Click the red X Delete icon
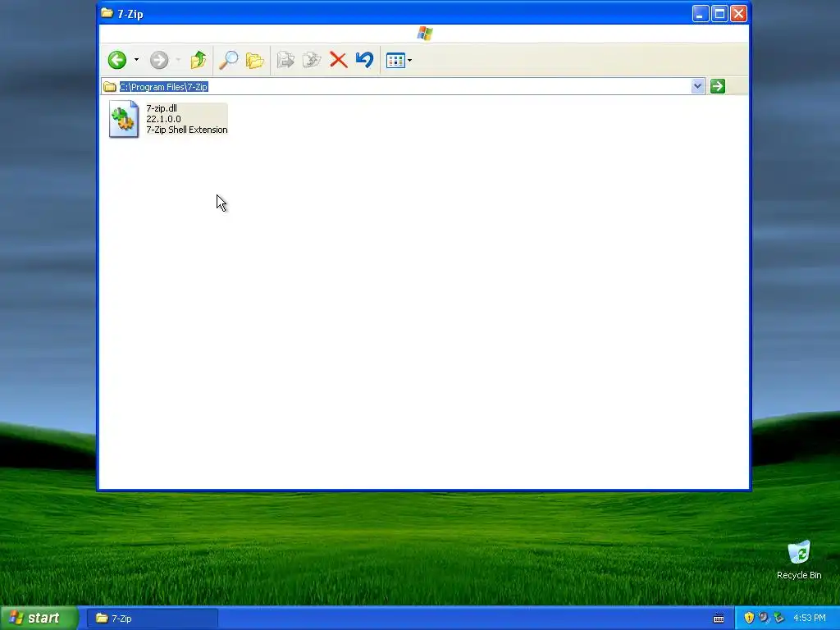 coord(339,60)
